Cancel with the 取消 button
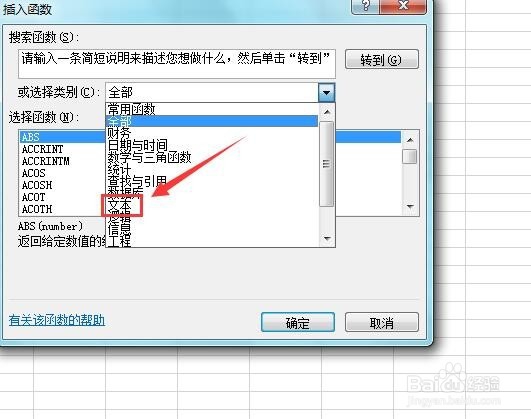The height and width of the screenshot is (419, 531). [x=382, y=322]
